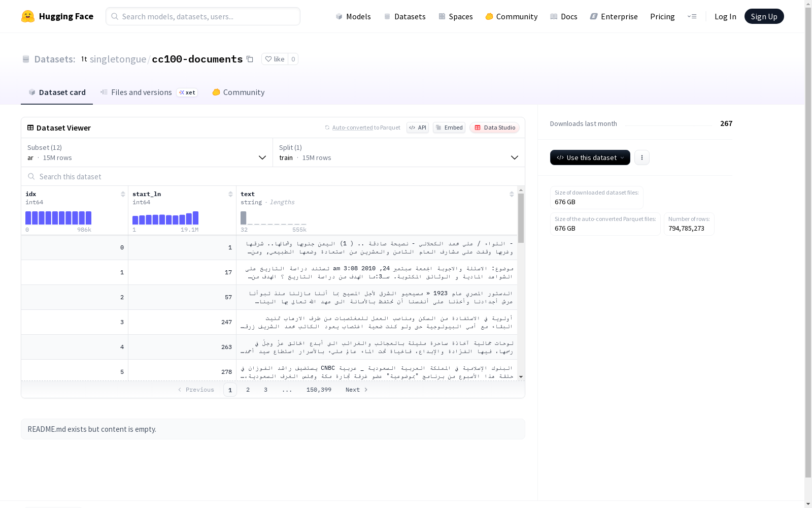Select the row with start_ln 263
The height and width of the screenshot is (508, 812).
269,347
